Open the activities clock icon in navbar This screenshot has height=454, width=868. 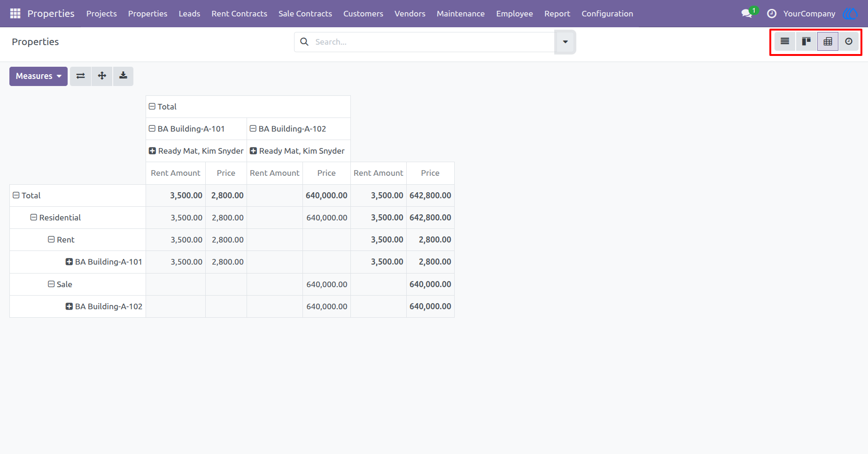[x=772, y=14]
